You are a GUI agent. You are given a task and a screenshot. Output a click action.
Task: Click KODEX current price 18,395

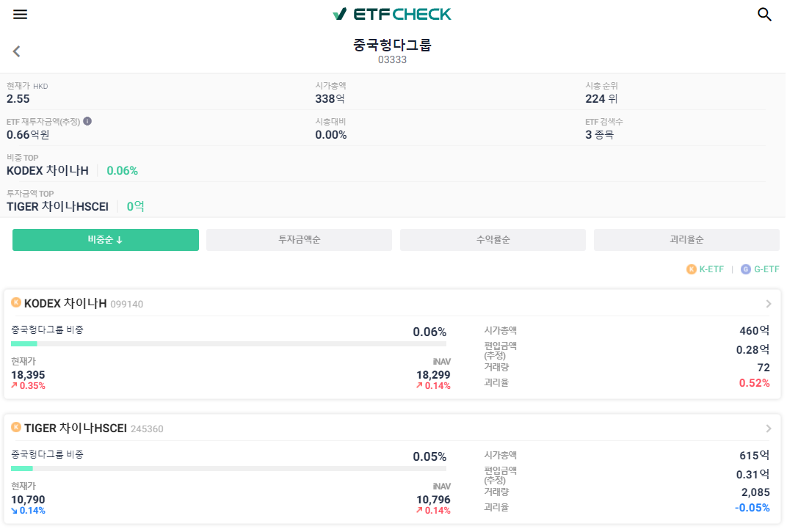pos(28,375)
